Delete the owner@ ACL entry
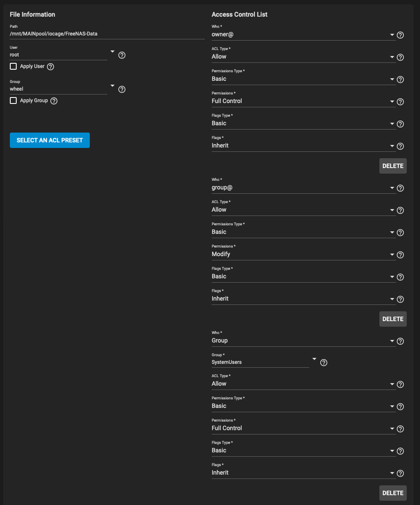Image resolution: width=420 pixels, height=505 pixels. pos(393,166)
